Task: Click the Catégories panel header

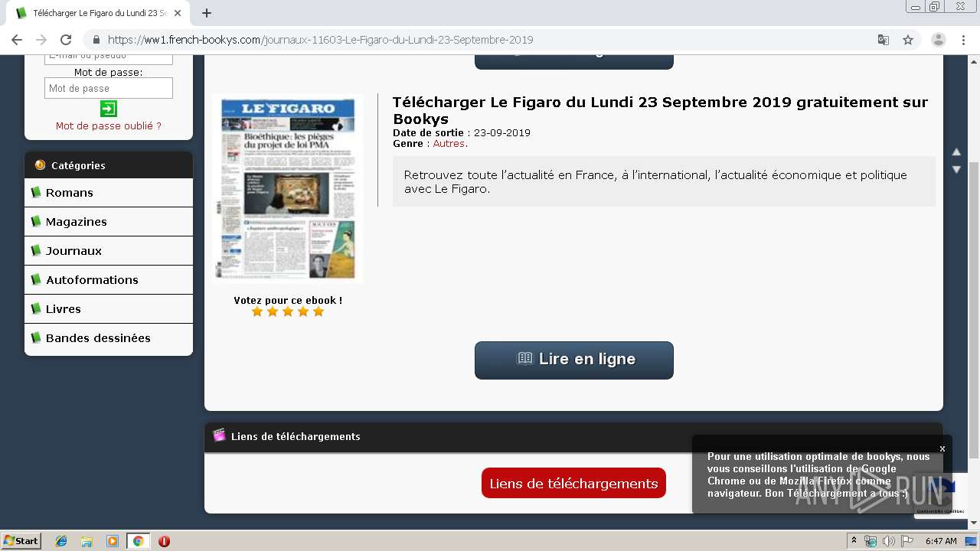Action: pyautogui.click(x=109, y=165)
